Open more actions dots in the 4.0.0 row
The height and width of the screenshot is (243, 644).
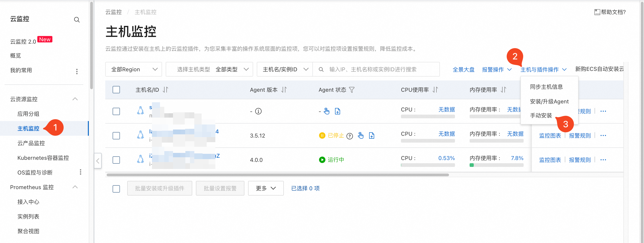click(603, 160)
